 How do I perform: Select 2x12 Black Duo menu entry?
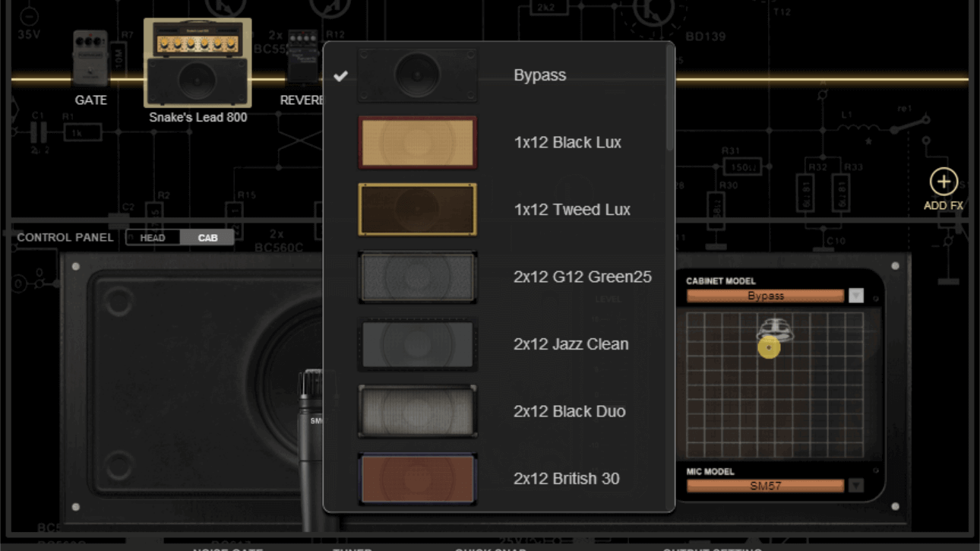(x=570, y=411)
